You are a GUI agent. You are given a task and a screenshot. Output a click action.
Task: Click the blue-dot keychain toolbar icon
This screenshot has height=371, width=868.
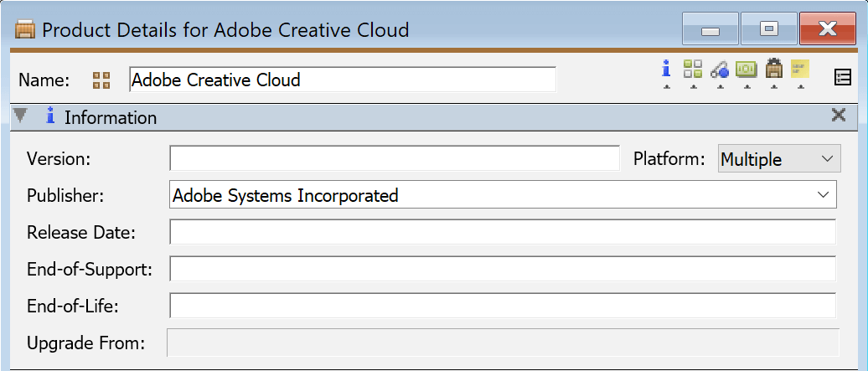(x=719, y=70)
